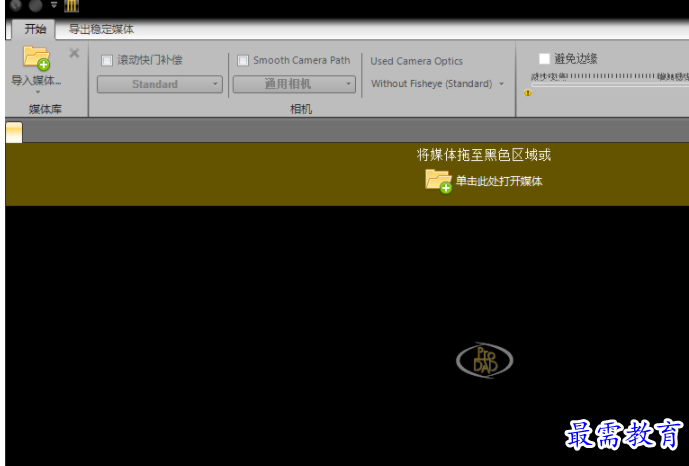Open the Without Fisheye (Standard) dropdown
Screen dimensions: 689x466
pyautogui.click(x=437, y=83)
